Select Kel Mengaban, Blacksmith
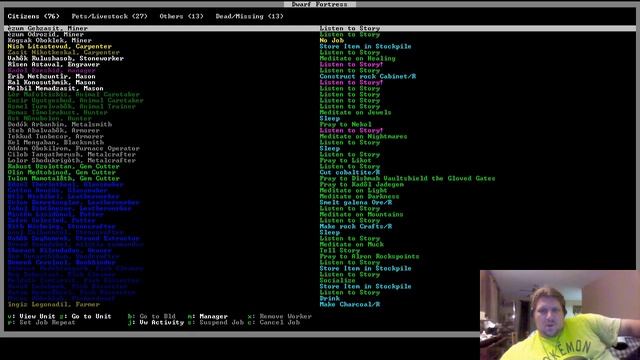This screenshot has height=360, width=640. pos(56,142)
